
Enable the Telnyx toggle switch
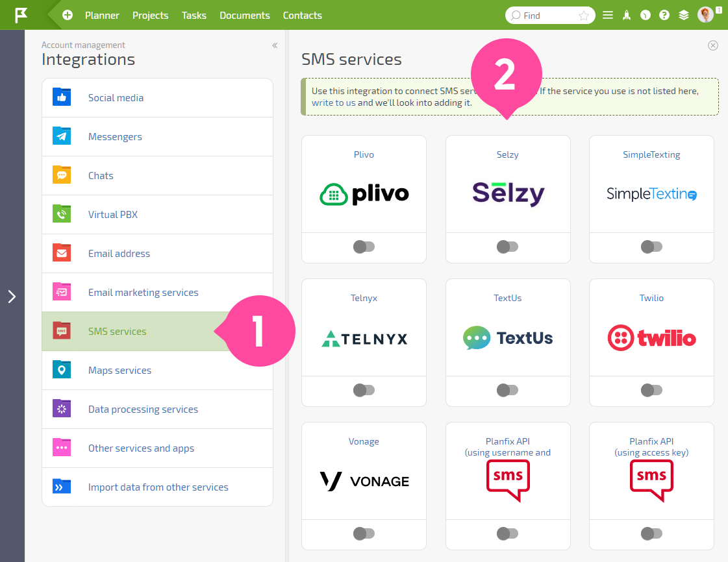(x=364, y=390)
